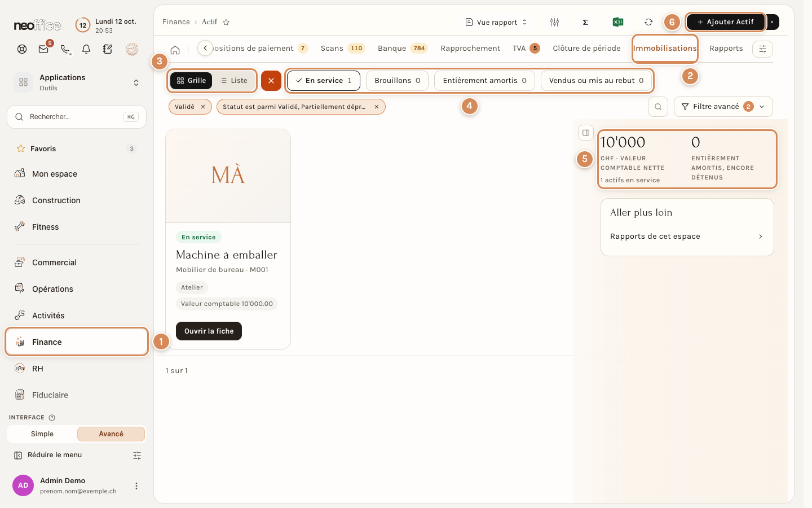Toggle the En service status filter
Image resolution: width=812 pixels, height=508 pixels.
coord(324,81)
